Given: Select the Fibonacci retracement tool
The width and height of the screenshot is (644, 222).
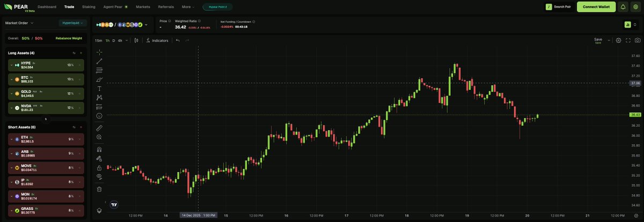Looking at the screenshot, I should (99, 70).
